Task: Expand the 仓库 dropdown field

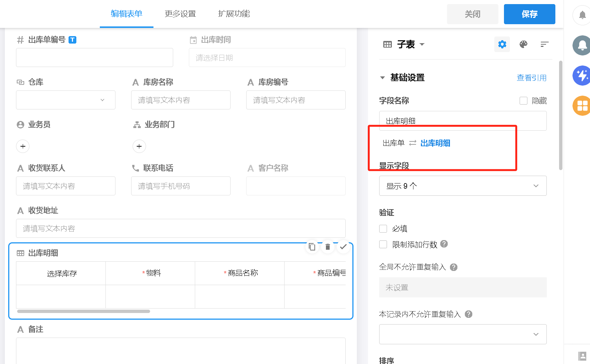Action: (x=66, y=100)
